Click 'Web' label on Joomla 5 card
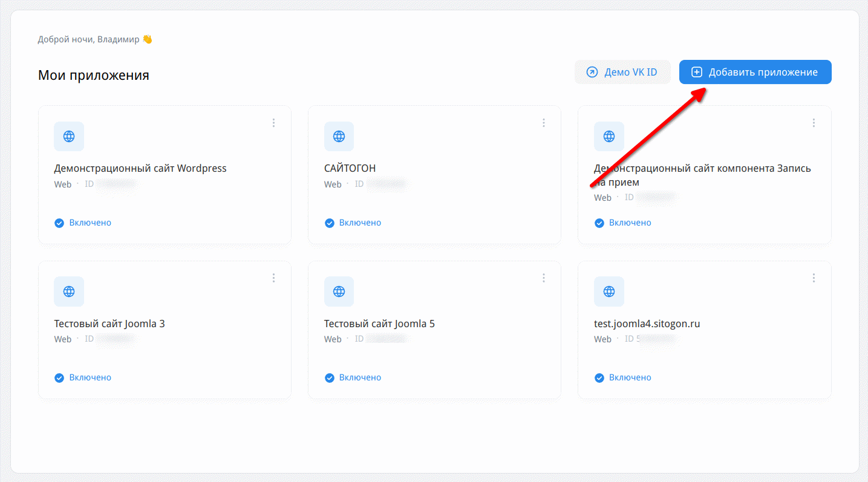Viewport: 868px width, 482px height. pos(333,339)
